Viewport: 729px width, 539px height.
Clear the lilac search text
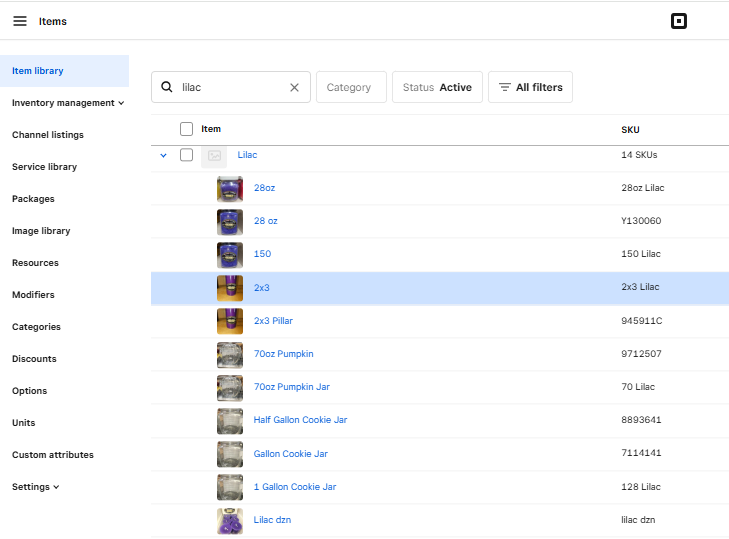294,87
